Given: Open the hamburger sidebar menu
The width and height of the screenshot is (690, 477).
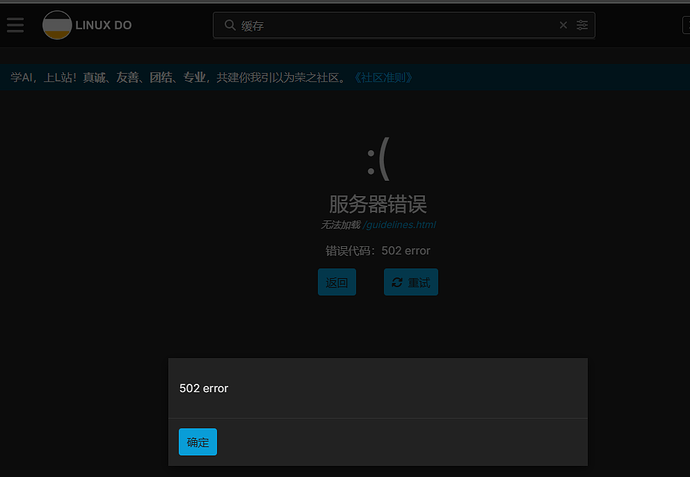Looking at the screenshot, I should click(x=15, y=25).
